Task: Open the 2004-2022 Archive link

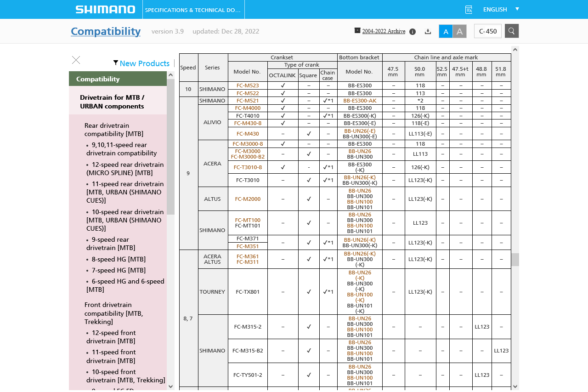Action: click(x=384, y=31)
